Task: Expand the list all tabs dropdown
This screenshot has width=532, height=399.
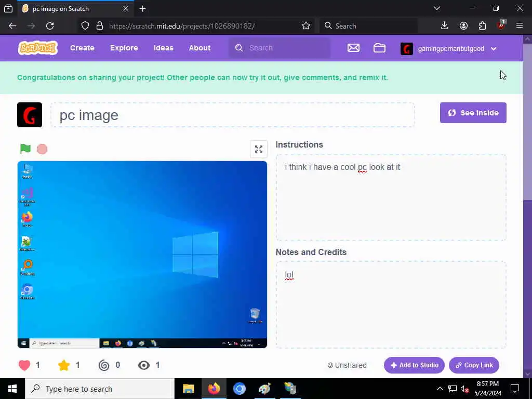Action: tap(437, 8)
